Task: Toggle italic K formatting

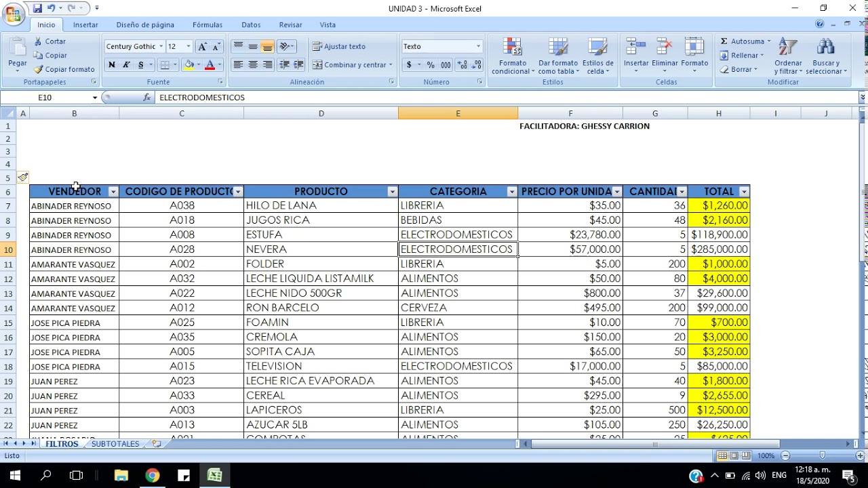Action: pyautogui.click(x=126, y=64)
